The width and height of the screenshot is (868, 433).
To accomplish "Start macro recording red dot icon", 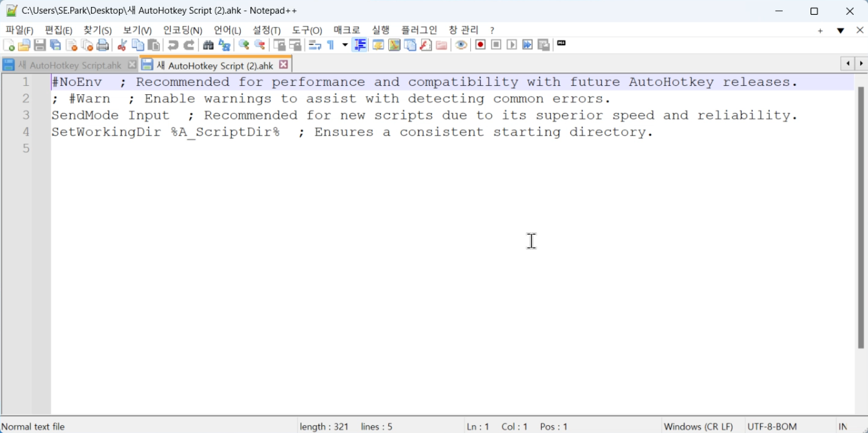I will click(x=480, y=45).
